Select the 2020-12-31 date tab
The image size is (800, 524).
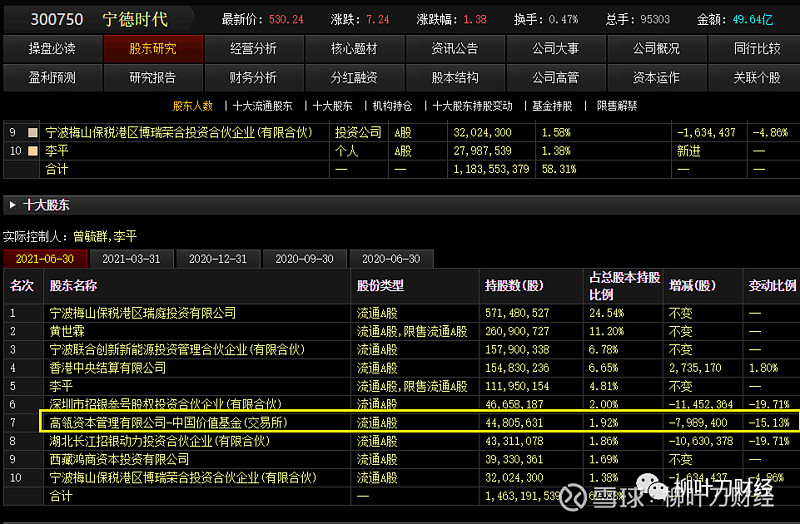coord(218,259)
